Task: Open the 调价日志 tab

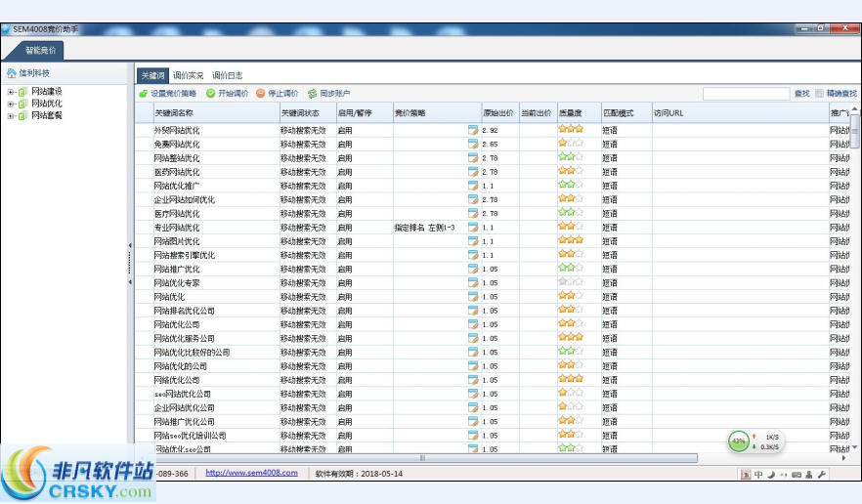Action: 227,75
